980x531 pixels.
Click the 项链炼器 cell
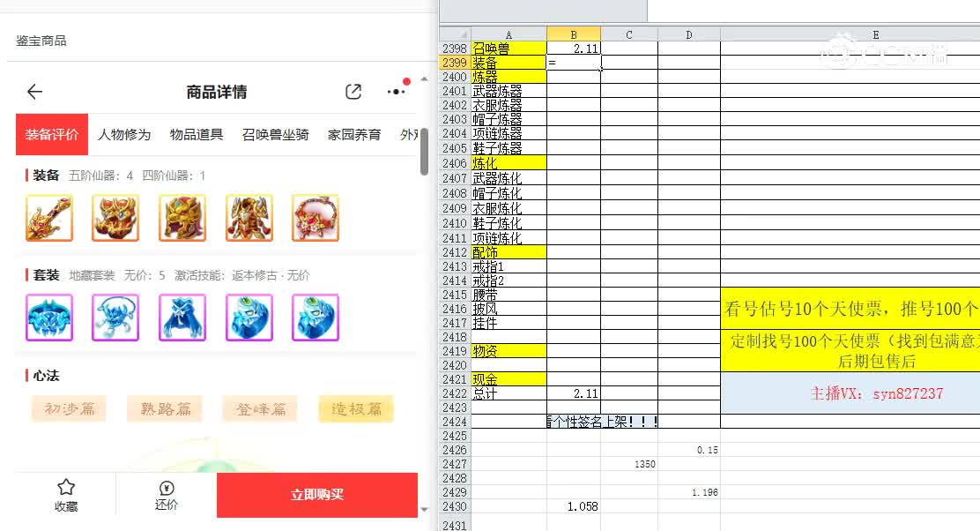[509, 133]
